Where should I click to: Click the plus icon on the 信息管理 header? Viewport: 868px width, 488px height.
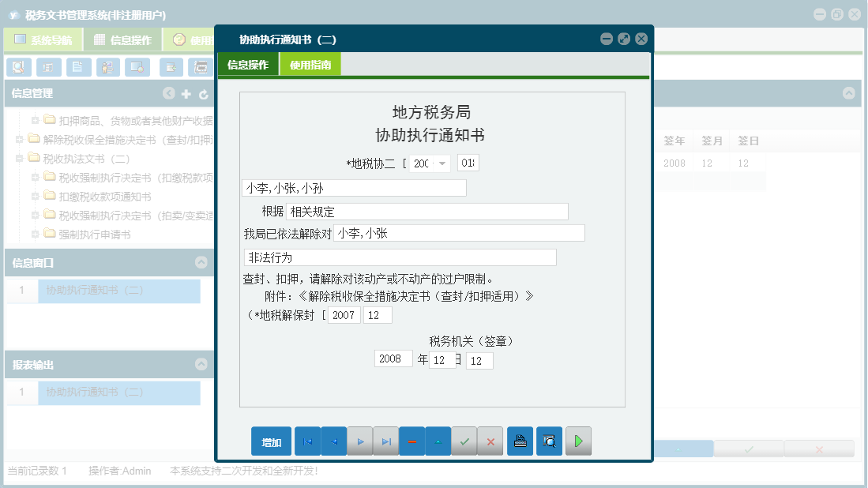[186, 92]
